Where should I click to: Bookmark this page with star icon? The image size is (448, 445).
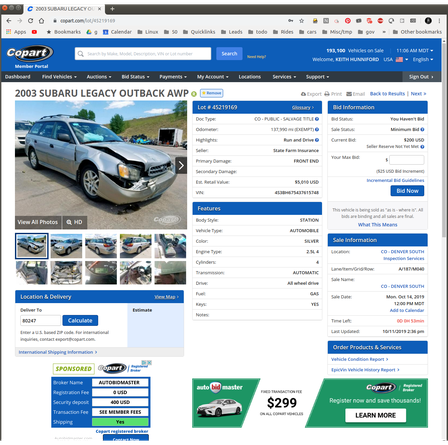(302, 21)
